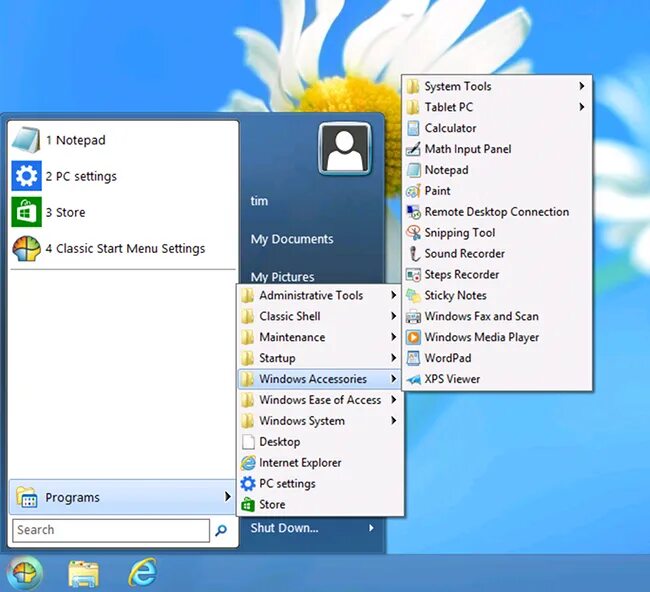
Task: Expand the Administrative Tools submenu arrow
Action: tap(393, 295)
